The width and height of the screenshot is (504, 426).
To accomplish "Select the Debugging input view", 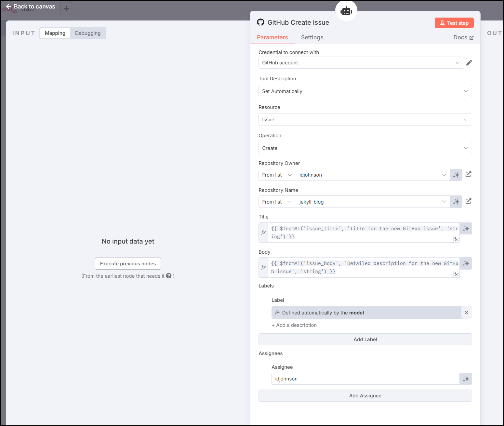I will 88,33.
